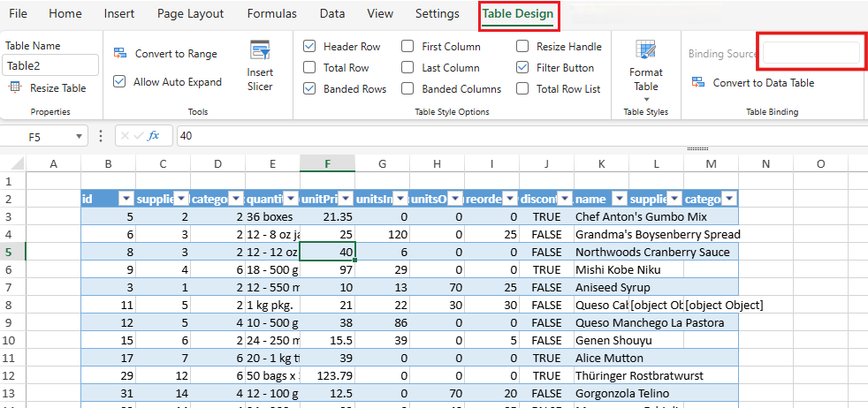Click cell containing Mishi Kobe Niku
The image size is (868, 408).
click(601, 269)
